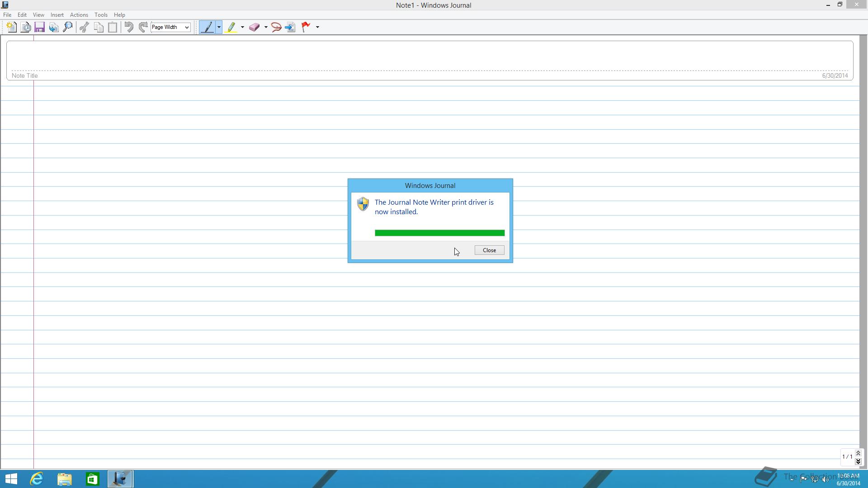The width and height of the screenshot is (868, 488).
Task: Click the security shield icon in the dialog
Action: coord(363,204)
